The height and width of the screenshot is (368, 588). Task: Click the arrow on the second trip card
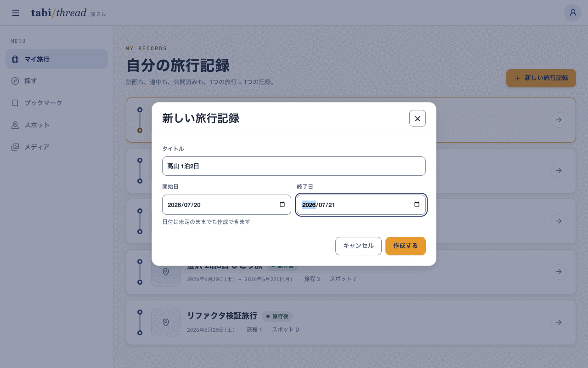(559, 171)
